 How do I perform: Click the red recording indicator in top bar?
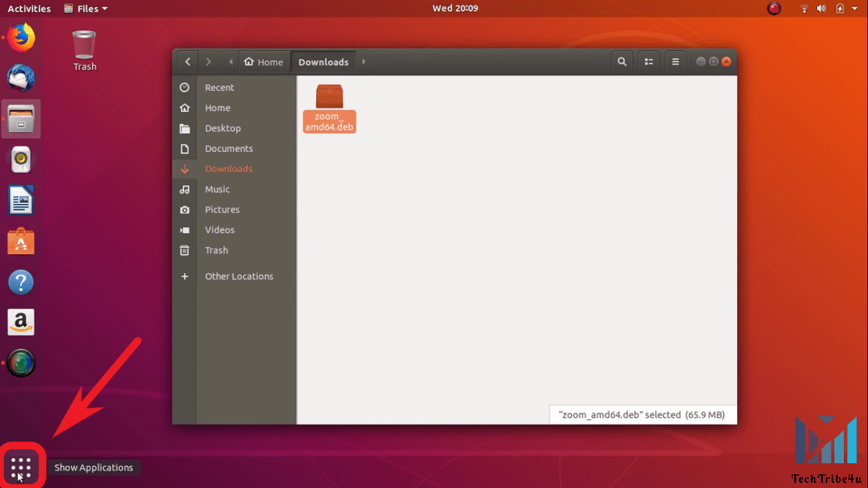[773, 8]
